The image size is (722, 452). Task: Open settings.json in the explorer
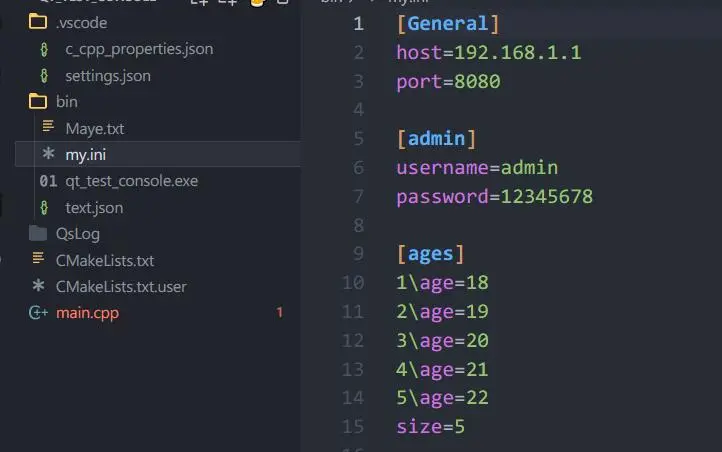point(107,75)
